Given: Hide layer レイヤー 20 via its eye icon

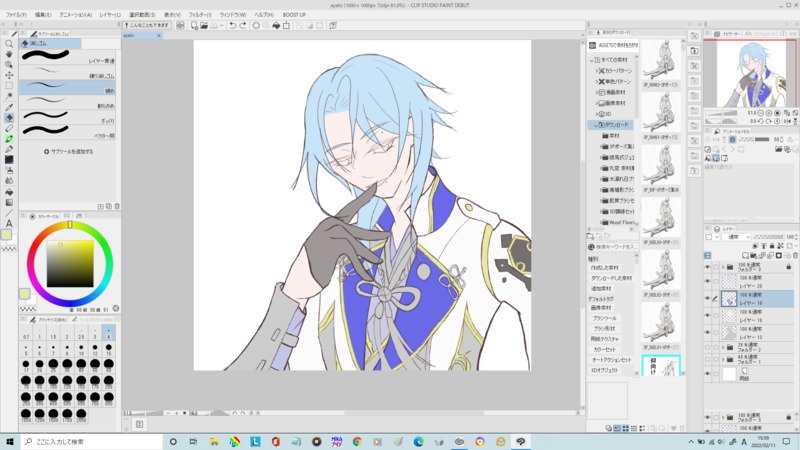Looking at the screenshot, I should tap(708, 281).
